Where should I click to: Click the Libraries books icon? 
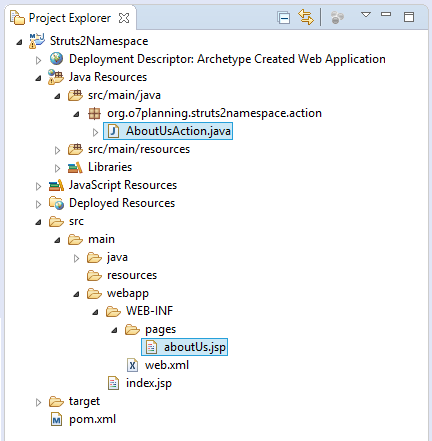point(75,167)
